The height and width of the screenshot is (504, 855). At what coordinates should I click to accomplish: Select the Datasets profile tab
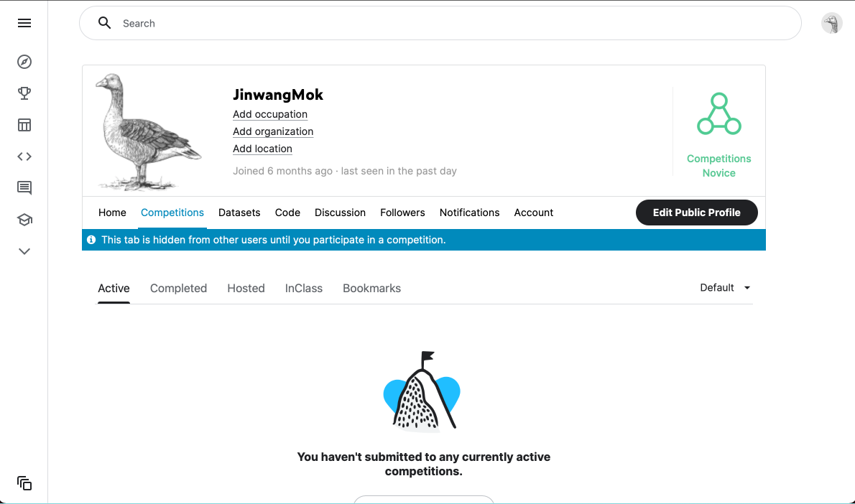click(x=239, y=213)
